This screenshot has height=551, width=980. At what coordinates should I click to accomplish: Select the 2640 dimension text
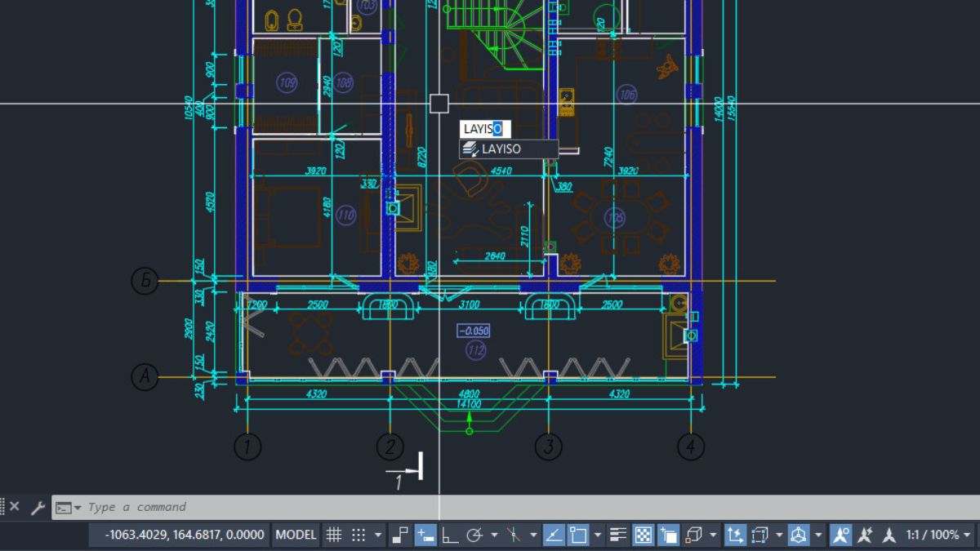(x=495, y=256)
